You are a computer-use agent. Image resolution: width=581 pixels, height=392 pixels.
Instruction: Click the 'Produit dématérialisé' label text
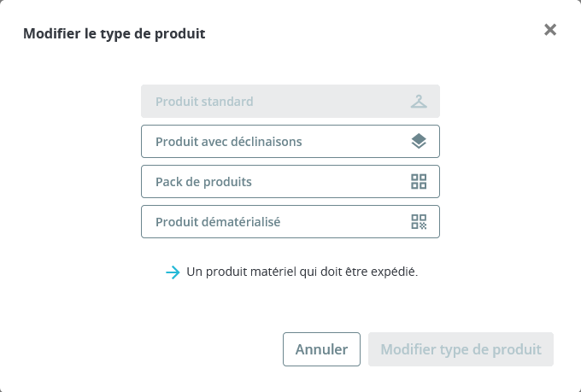pyautogui.click(x=218, y=222)
